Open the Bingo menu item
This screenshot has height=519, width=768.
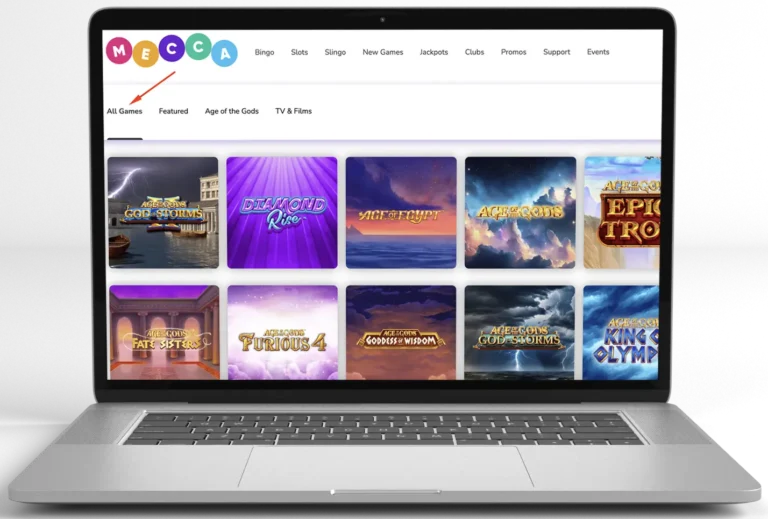click(x=264, y=52)
